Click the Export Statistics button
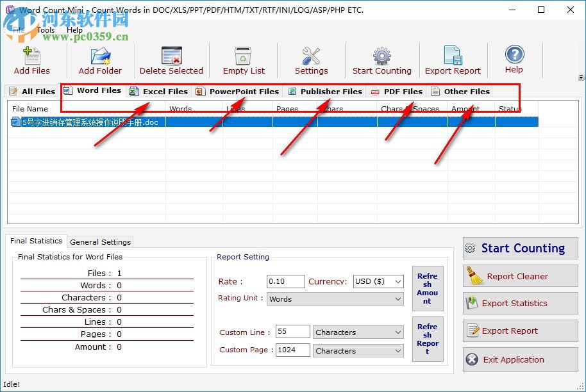Viewport: 586px width, 392px height. [520, 303]
